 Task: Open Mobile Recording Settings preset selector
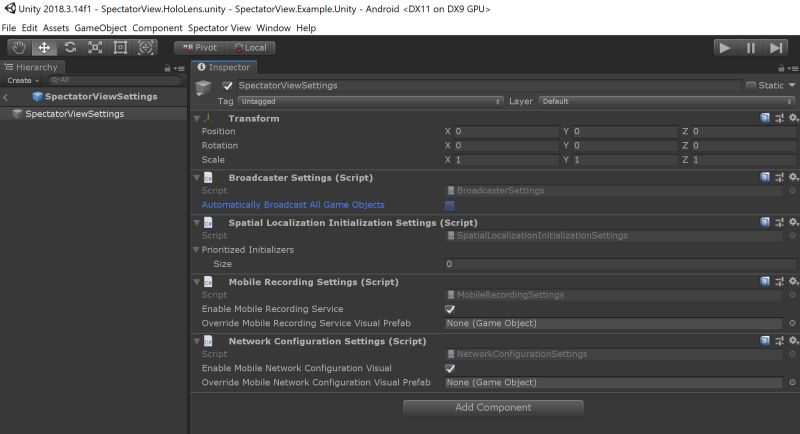tap(779, 282)
